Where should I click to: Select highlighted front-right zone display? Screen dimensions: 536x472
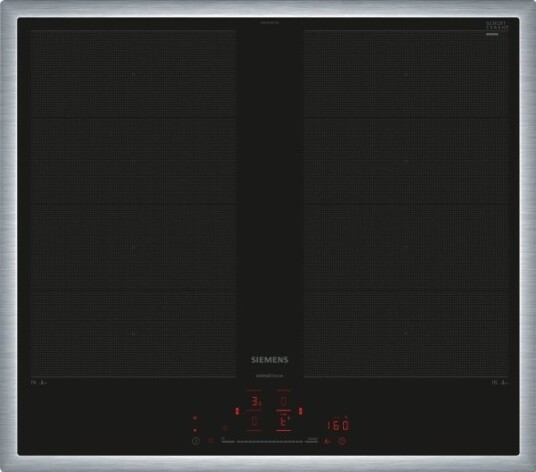tap(284, 422)
